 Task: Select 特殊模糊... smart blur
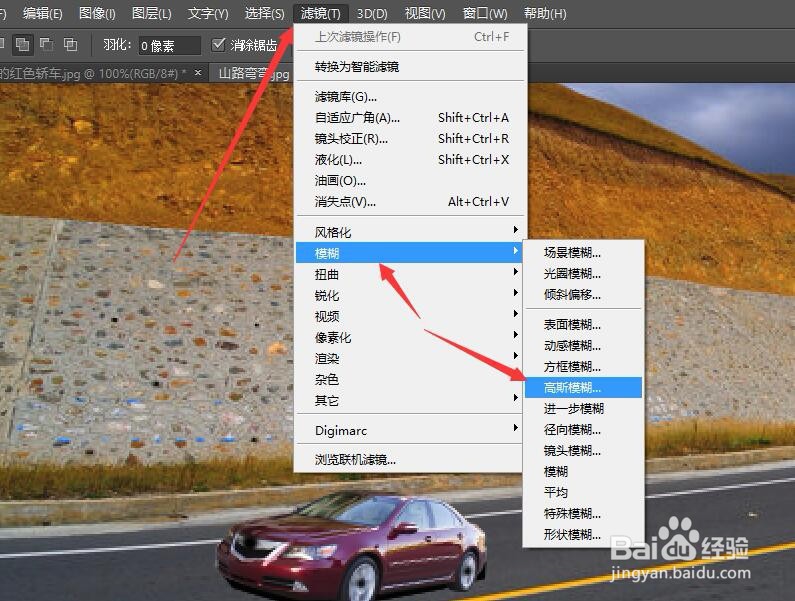pyautogui.click(x=584, y=514)
